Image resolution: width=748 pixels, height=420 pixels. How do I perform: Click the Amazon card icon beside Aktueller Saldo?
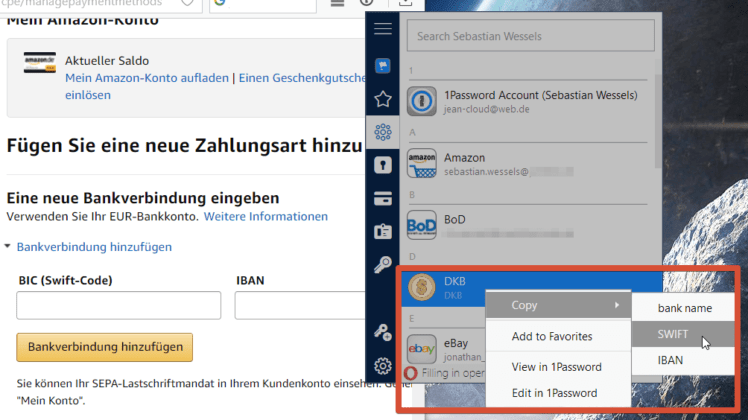[x=40, y=63]
